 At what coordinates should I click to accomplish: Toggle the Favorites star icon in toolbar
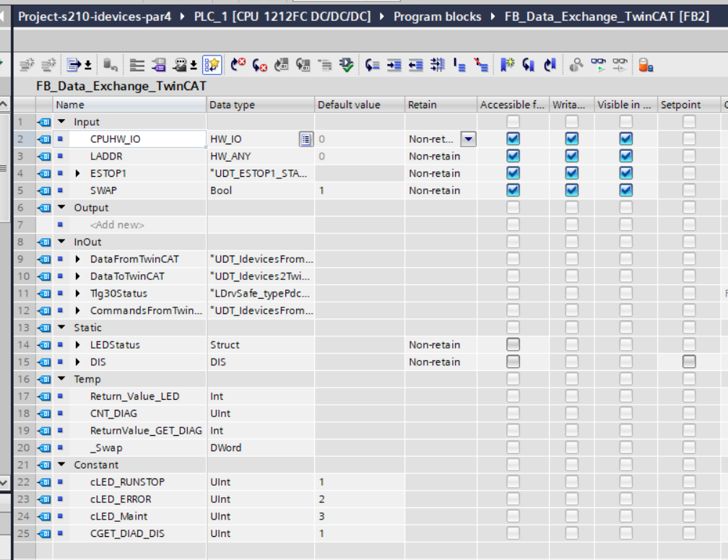[212, 65]
